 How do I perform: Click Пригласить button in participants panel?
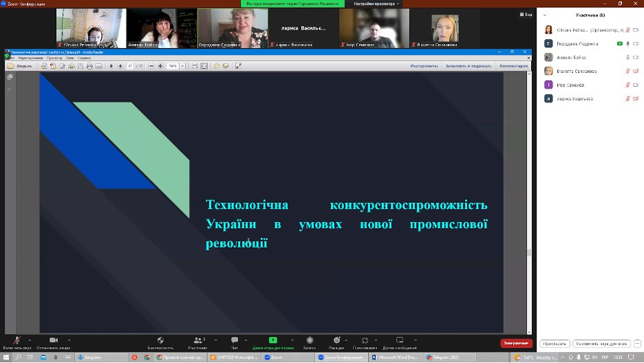point(555,343)
